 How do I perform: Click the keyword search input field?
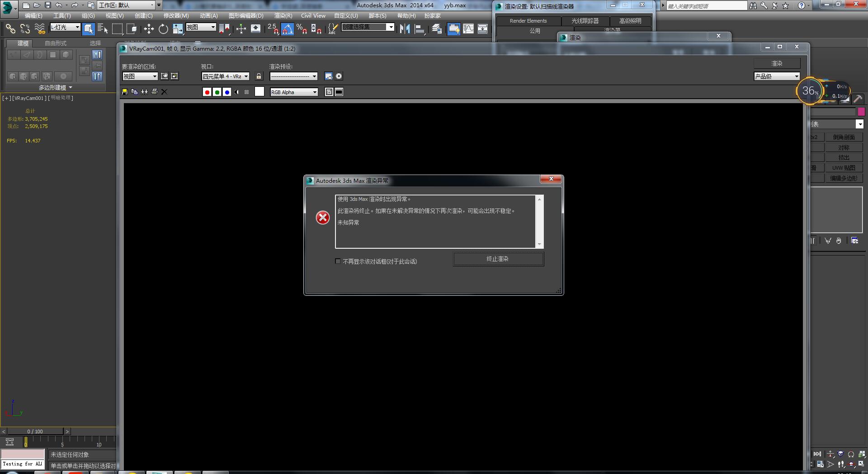click(707, 6)
